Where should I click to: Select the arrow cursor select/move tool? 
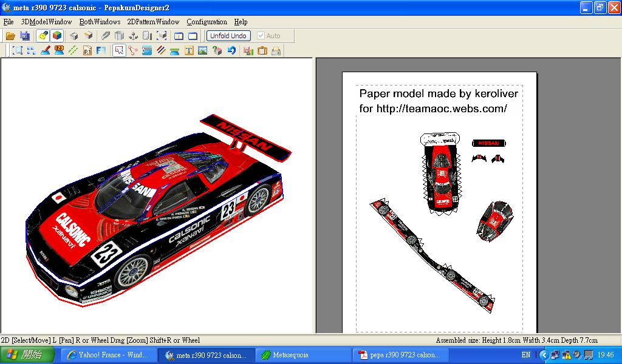tap(118, 51)
